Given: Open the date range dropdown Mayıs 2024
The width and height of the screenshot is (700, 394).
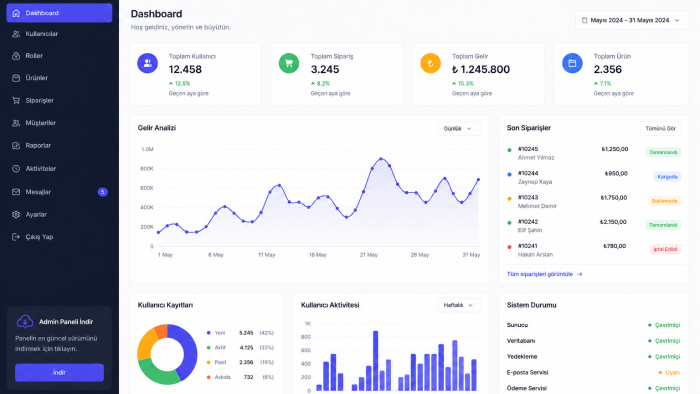Looking at the screenshot, I should [x=632, y=20].
